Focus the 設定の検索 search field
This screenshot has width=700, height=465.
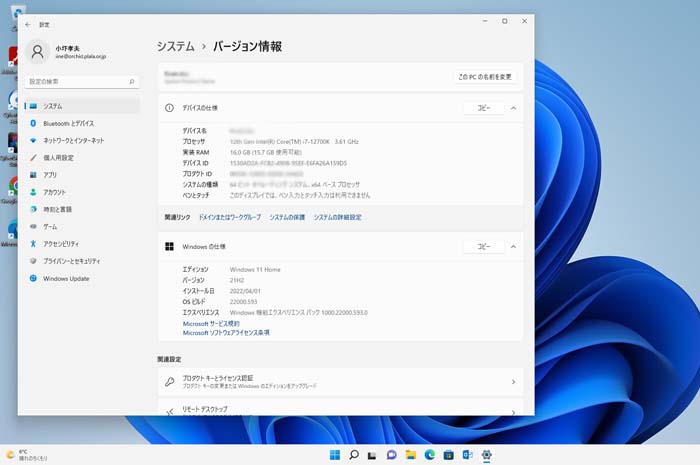(x=82, y=82)
